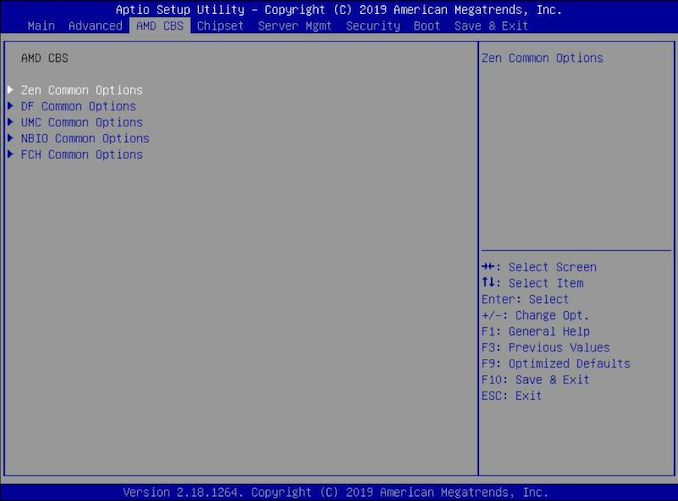Click the arrow beside NBIO Common Options

tap(11, 138)
